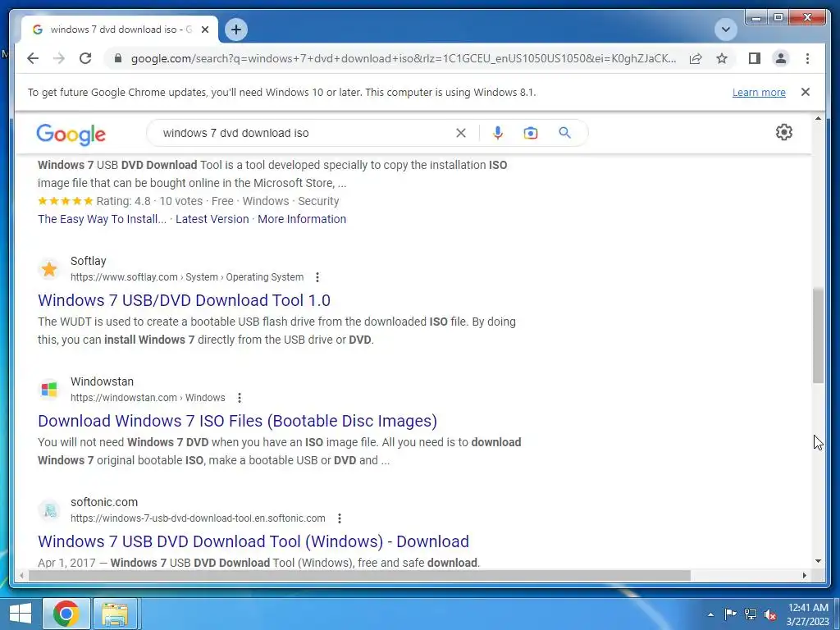Search by image with camera icon
840x630 pixels.
coord(531,133)
